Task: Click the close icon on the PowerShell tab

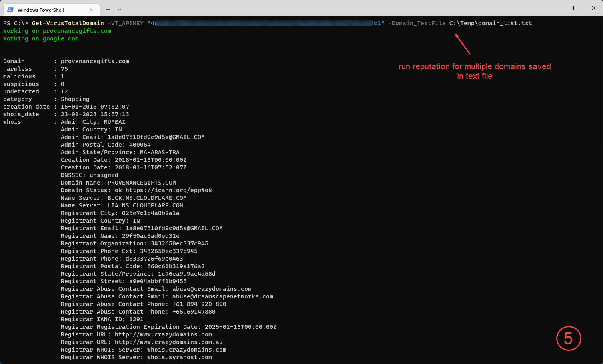Action: click(x=92, y=9)
